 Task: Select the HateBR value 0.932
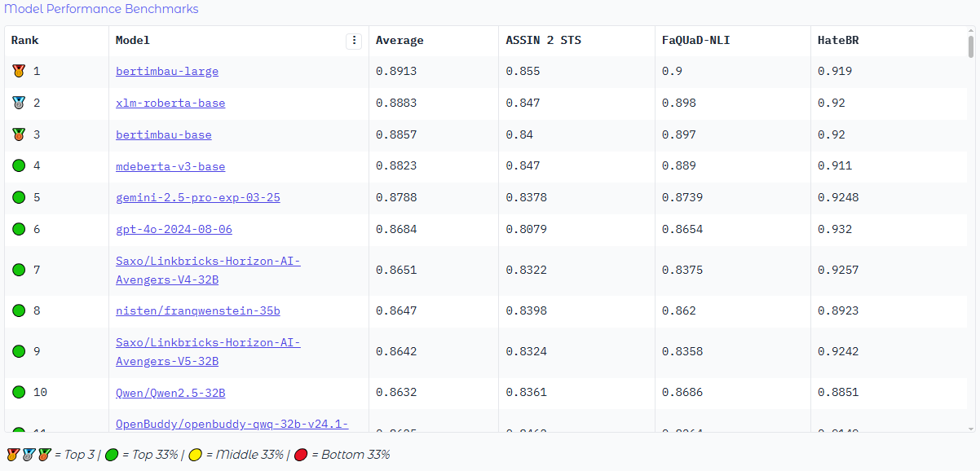835,229
